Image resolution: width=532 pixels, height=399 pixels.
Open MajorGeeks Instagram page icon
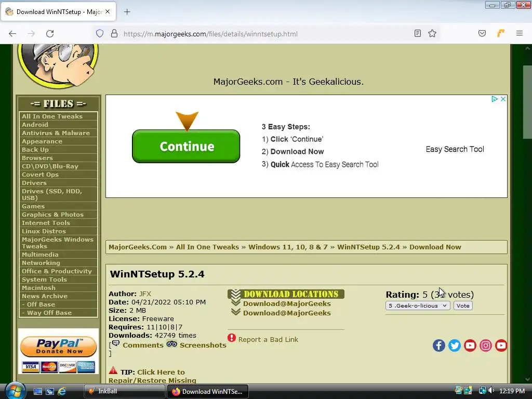pos(486,345)
